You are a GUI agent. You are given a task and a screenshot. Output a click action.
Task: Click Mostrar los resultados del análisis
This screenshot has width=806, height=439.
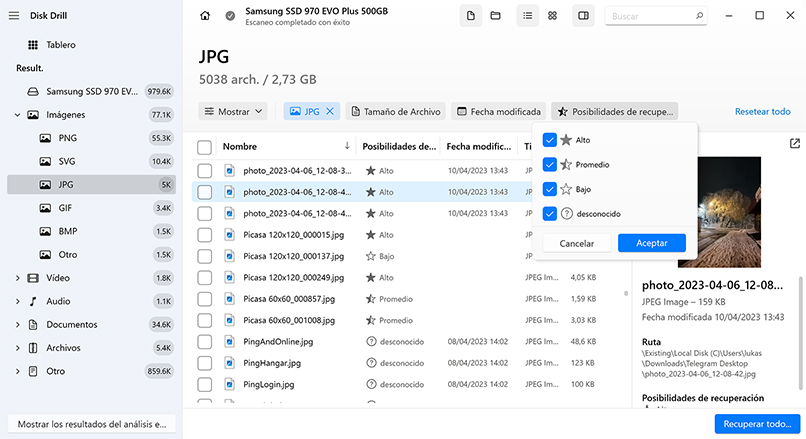click(x=91, y=424)
